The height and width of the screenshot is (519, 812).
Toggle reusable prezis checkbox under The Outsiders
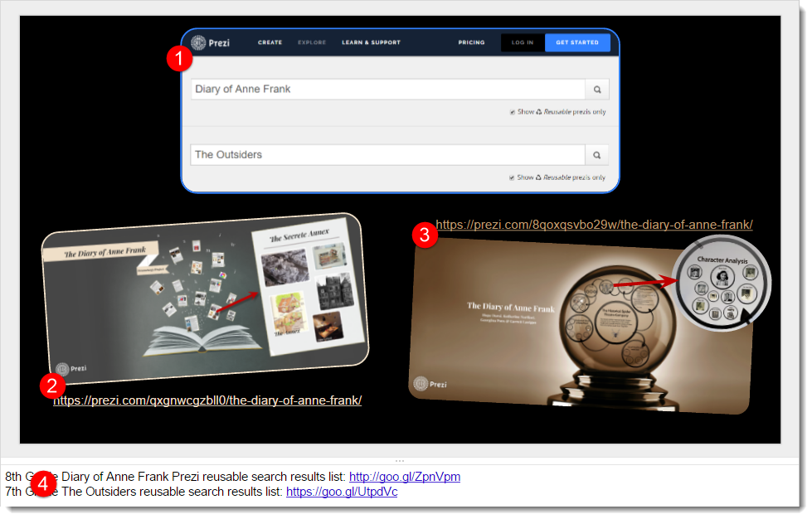pyautogui.click(x=512, y=177)
